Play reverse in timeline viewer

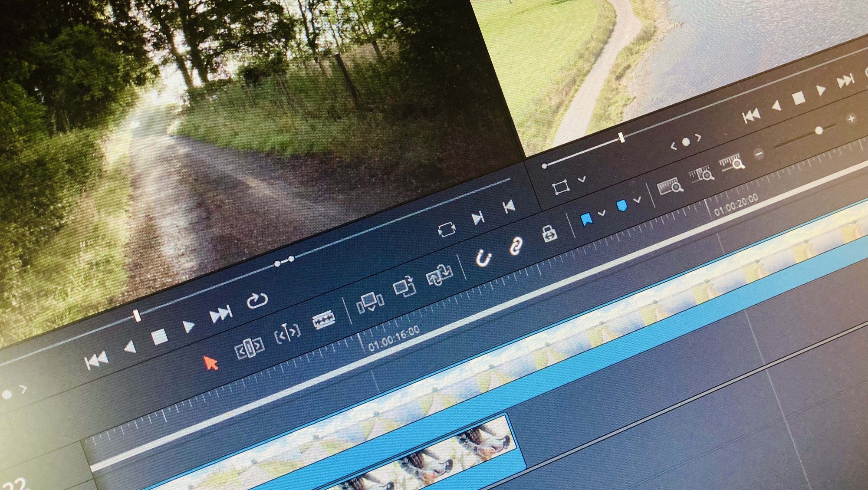(x=776, y=105)
